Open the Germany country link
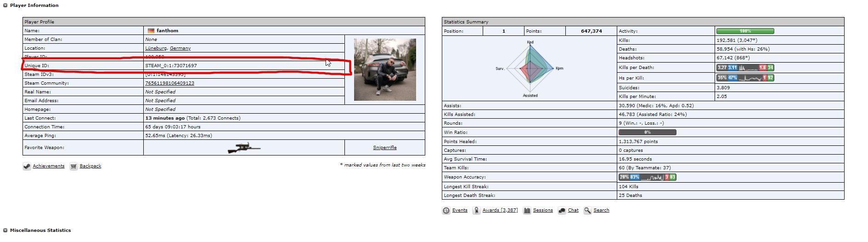Viewport: 868px width, 242px height. [180, 48]
